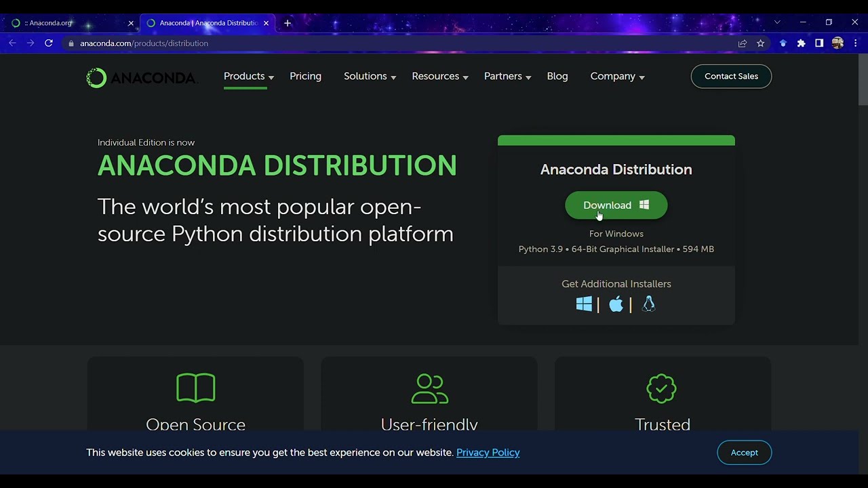View site information lock icon
The height and width of the screenshot is (488, 868).
tap(71, 43)
